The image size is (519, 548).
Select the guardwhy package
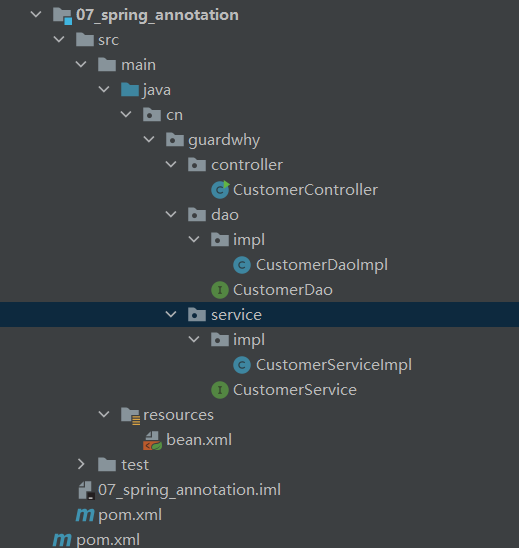point(224,140)
